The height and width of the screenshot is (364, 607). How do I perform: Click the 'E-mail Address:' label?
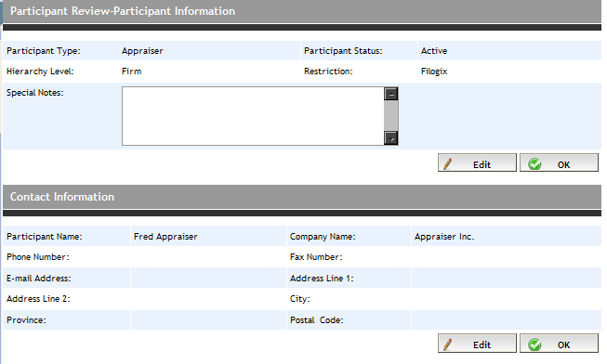39,279
